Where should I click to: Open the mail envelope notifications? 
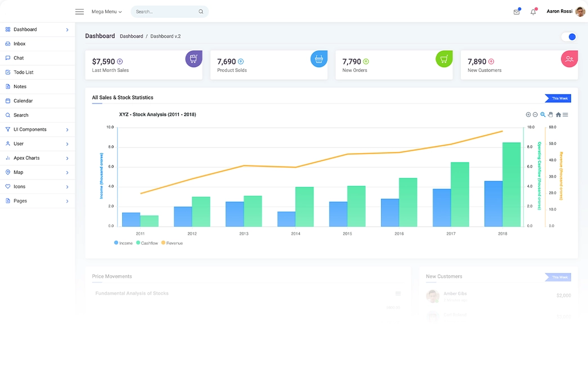(x=517, y=12)
